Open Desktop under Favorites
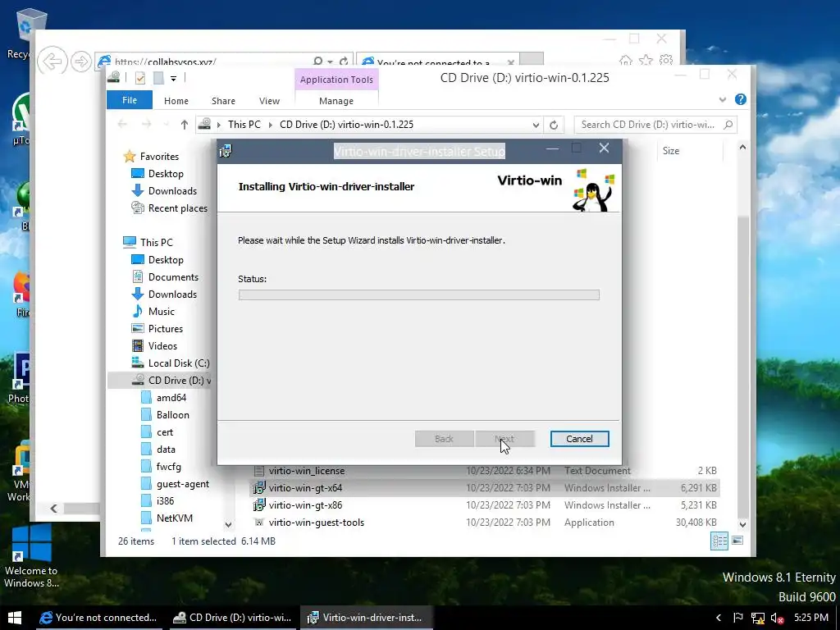 click(x=166, y=174)
